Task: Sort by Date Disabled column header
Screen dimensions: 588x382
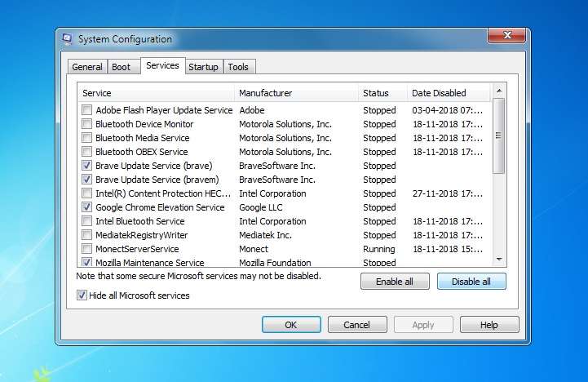Action: [449, 93]
